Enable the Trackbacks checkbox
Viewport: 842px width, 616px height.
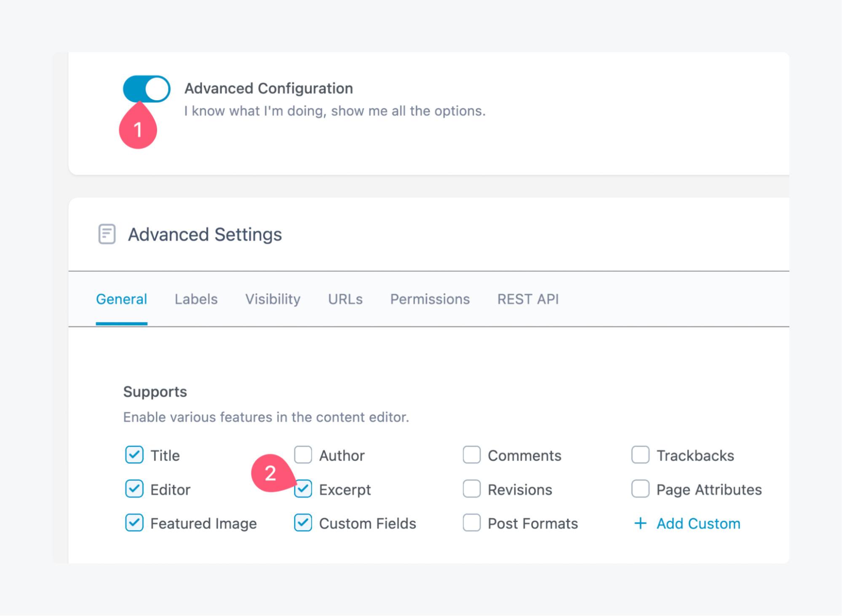point(640,455)
